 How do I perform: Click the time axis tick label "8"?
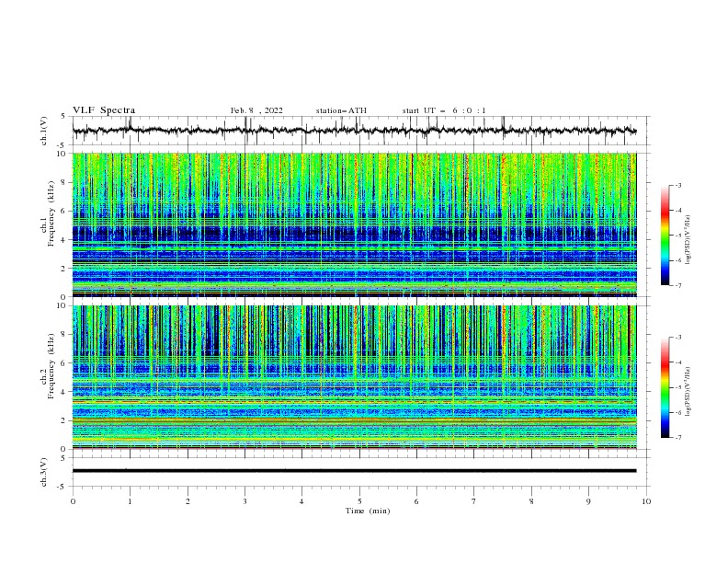pos(531,501)
